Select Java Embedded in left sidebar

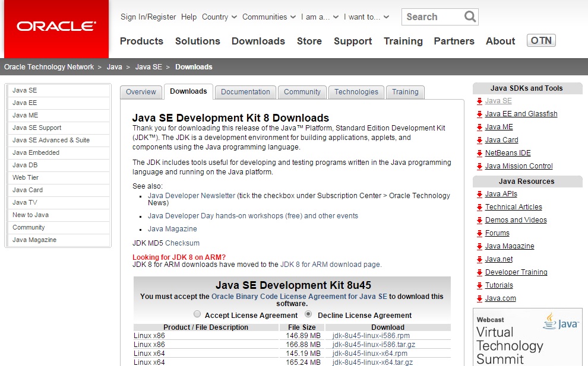[x=36, y=152]
